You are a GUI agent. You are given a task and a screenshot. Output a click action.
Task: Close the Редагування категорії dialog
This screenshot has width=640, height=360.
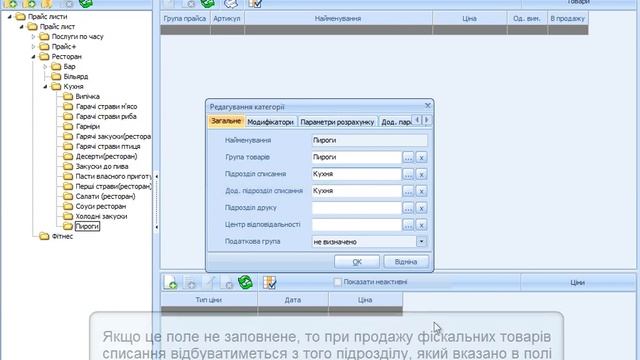pyautogui.click(x=427, y=106)
